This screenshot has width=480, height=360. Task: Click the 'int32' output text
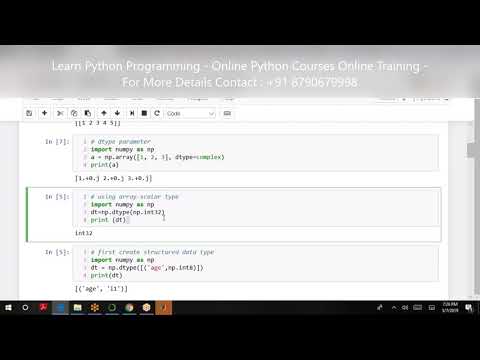click(84, 233)
